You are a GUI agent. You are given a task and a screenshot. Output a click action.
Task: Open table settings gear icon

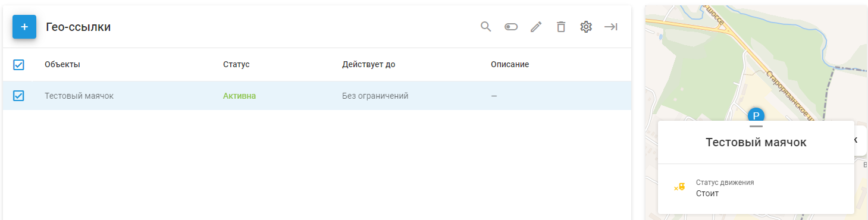(586, 27)
